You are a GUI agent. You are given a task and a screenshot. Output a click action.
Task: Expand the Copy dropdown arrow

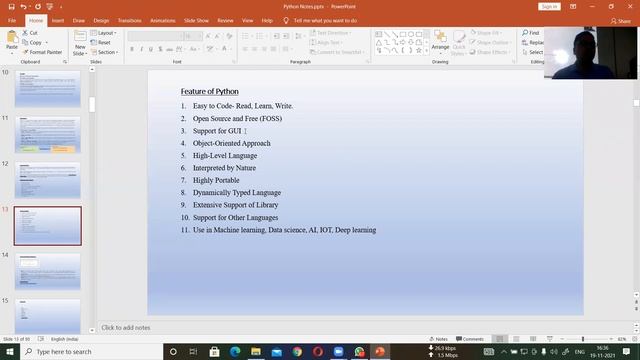46,42
